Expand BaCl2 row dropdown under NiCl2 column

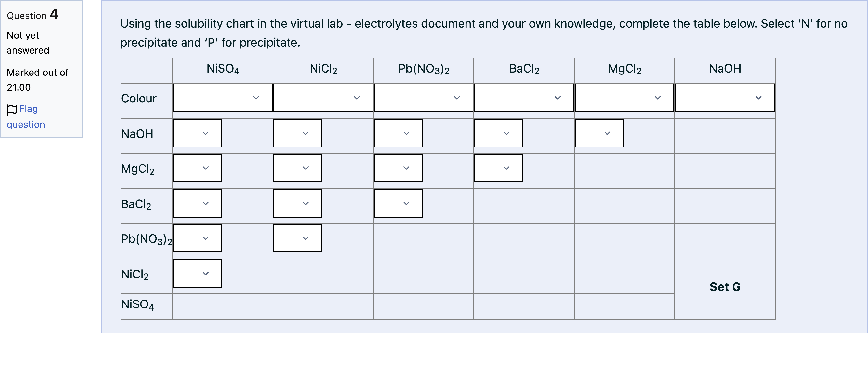point(298,203)
